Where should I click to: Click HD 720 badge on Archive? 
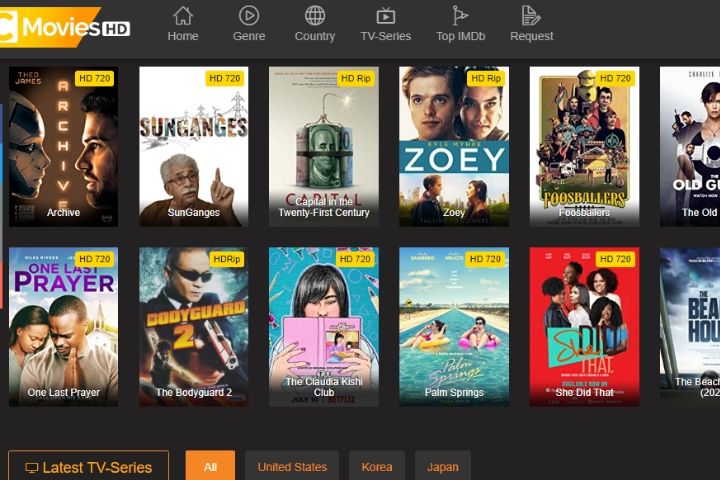tap(95, 78)
